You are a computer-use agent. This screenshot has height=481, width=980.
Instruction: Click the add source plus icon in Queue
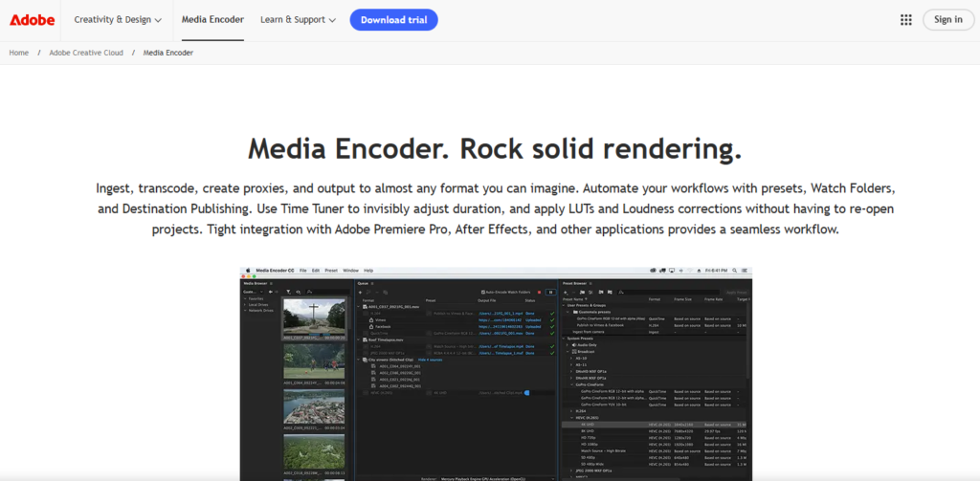coord(360,292)
